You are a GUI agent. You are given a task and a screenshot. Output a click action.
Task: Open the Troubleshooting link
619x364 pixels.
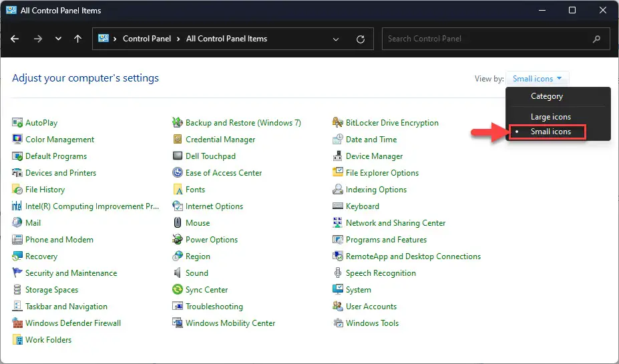[214, 307]
